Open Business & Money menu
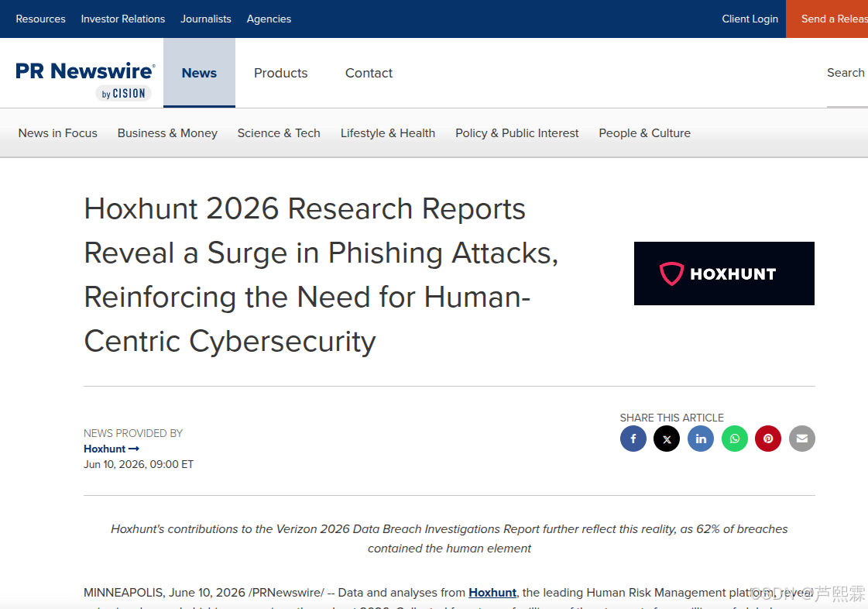 (167, 133)
